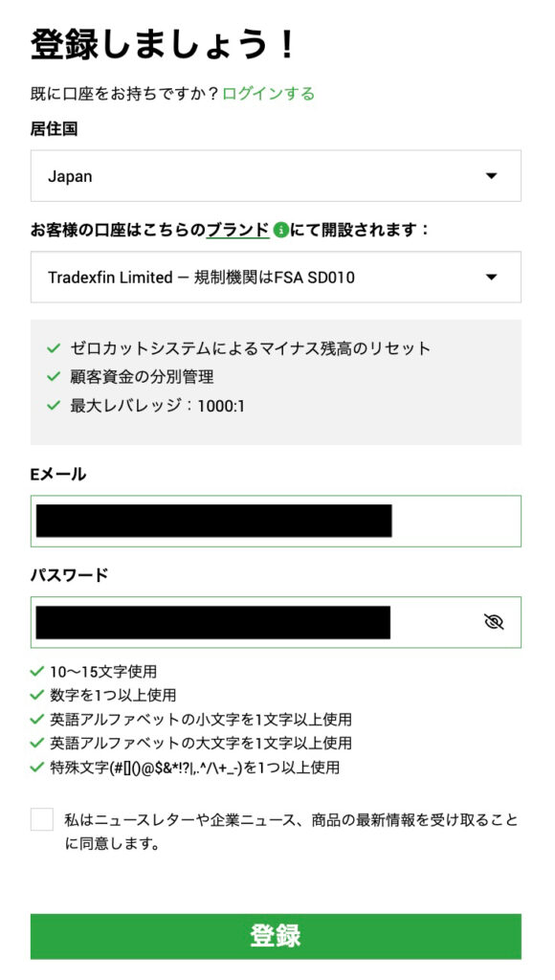555x980 pixels.
Task: Click checkmark icon beside 最大レバレッジ
Action: click(54, 406)
